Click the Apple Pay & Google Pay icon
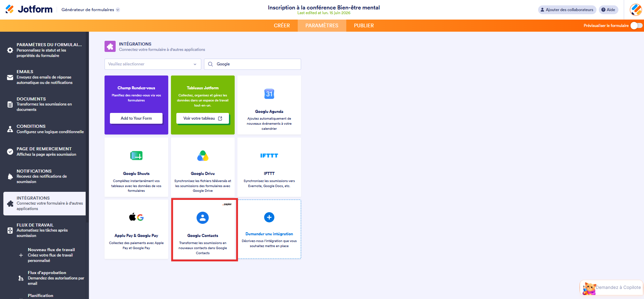Viewport: 644px width, 299px height. pyautogui.click(x=136, y=217)
